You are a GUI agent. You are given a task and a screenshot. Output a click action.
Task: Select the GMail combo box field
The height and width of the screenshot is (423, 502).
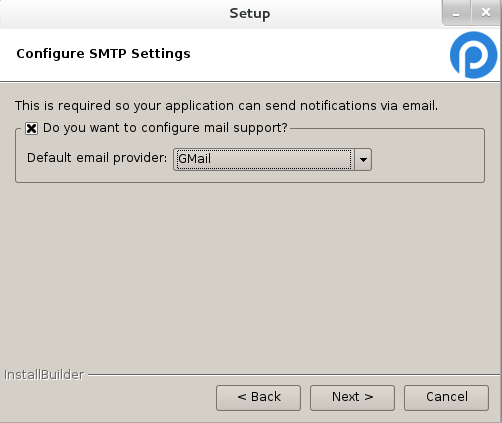click(x=272, y=160)
